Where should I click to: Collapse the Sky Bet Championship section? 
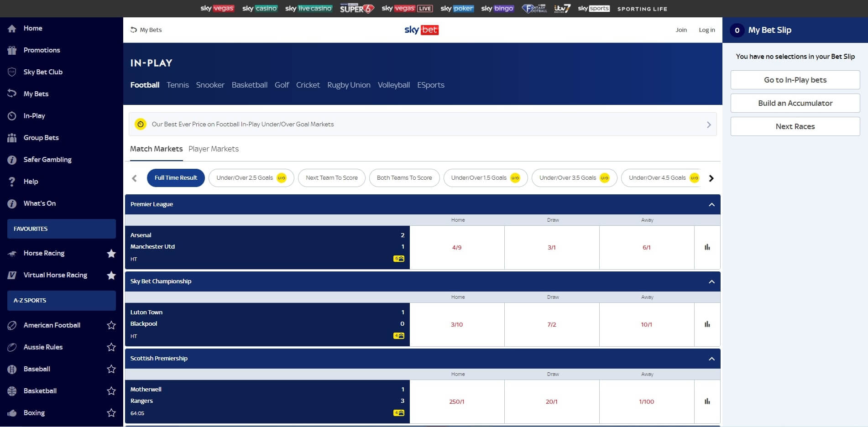[711, 281]
